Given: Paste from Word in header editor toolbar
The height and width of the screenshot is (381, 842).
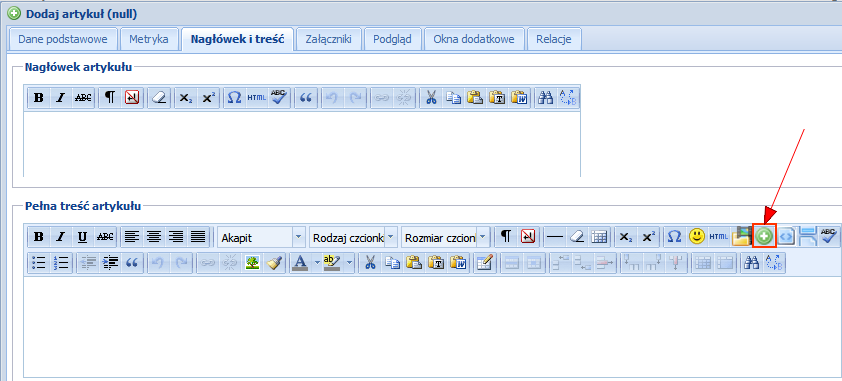Looking at the screenshot, I should point(519,98).
